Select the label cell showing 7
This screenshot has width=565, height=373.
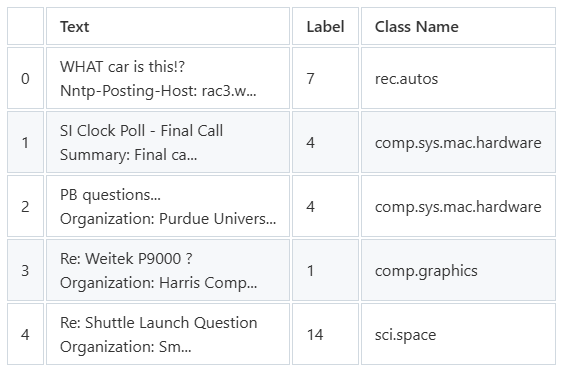coord(325,78)
